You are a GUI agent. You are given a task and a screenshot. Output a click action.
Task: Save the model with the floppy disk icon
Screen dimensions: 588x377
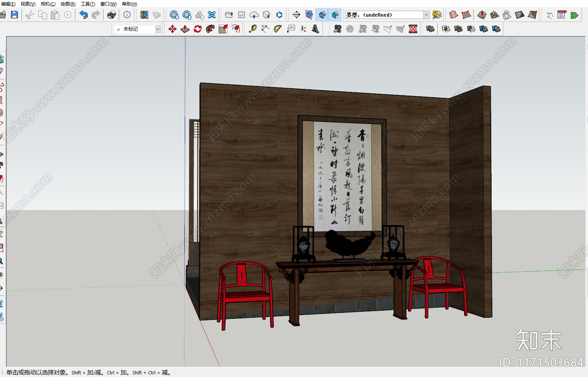tap(14, 15)
